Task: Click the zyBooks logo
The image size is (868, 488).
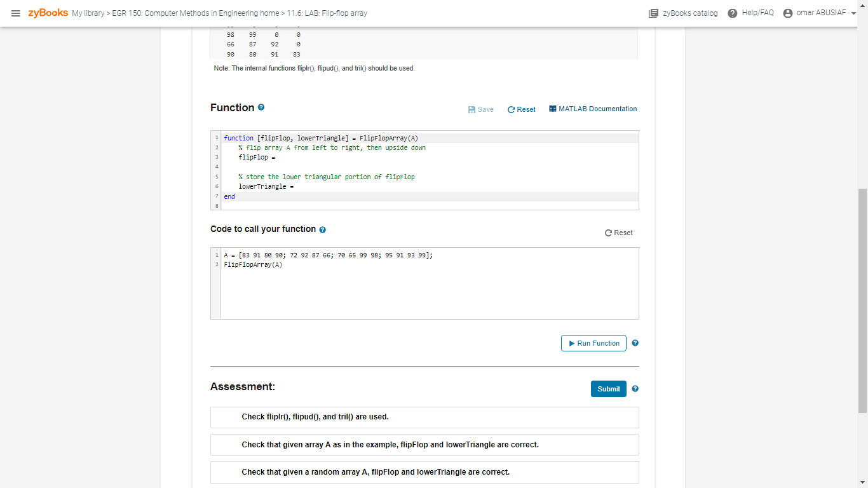Action: pos(46,12)
